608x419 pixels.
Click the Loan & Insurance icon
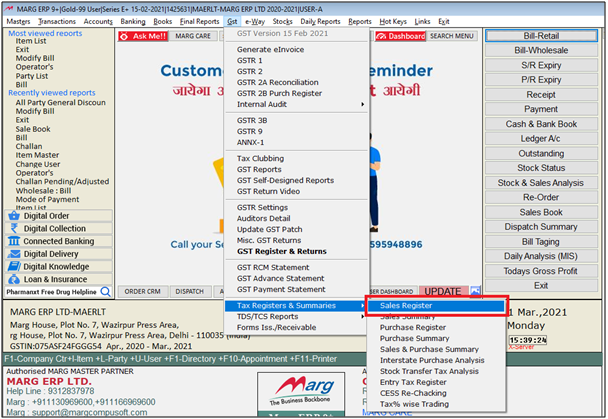(14, 279)
